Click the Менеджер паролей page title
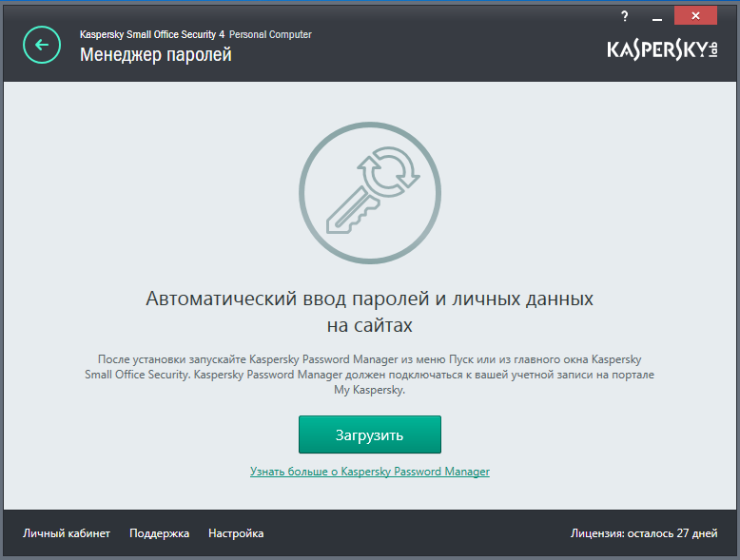 coord(156,55)
